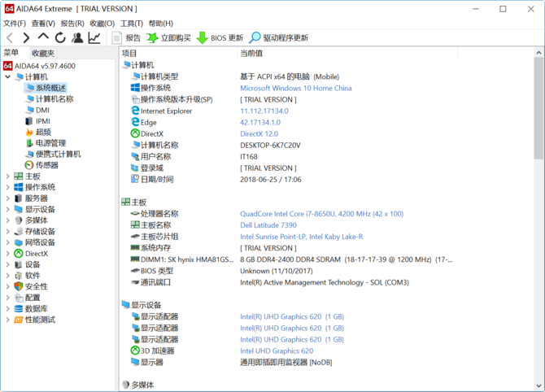Screen dimensions: 545x392
Task: Refresh the page with the circular arrow
Action: click(x=60, y=37)
